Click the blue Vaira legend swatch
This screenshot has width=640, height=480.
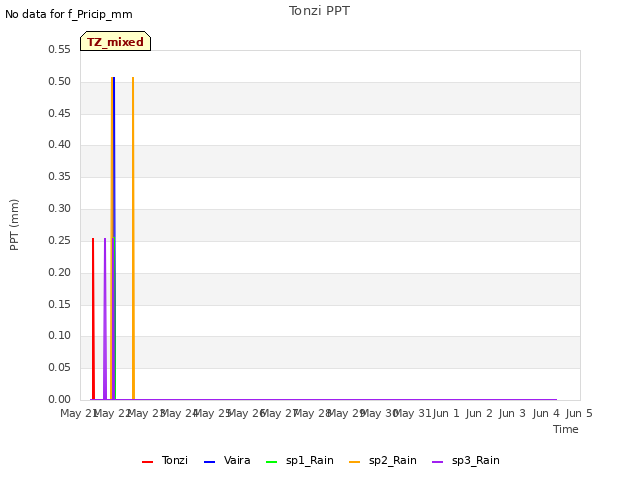point(209,462)
